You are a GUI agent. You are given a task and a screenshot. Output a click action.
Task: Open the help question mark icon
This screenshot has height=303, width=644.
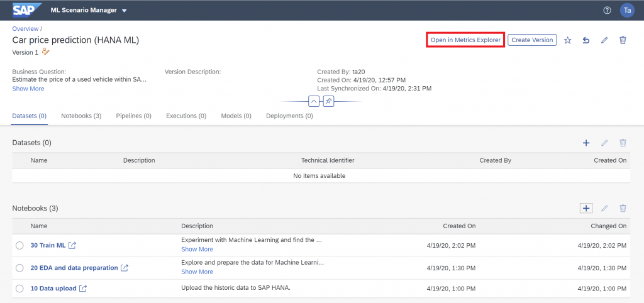(x=607, y=10)
